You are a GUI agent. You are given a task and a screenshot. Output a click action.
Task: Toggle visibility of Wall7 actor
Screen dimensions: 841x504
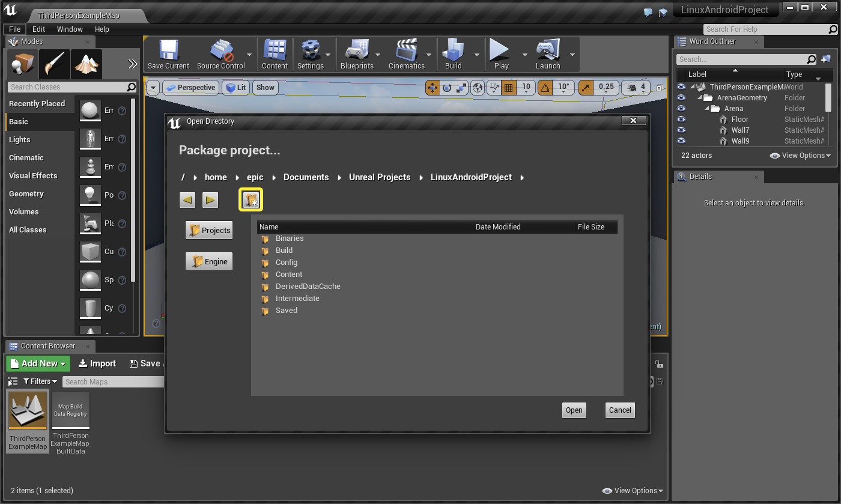click(x=681, y=130)
